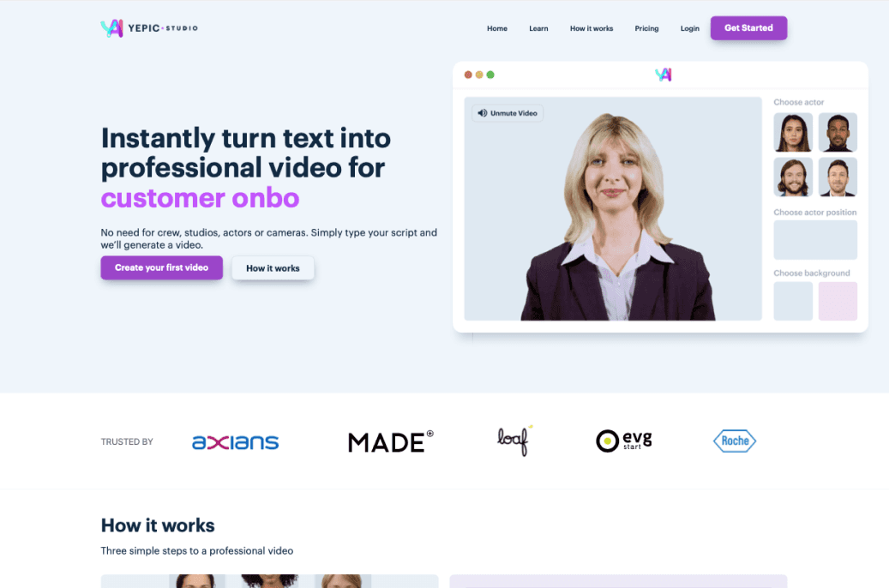Open the Home menu item
Image resolution: width=889 pixels, height=588 pixels.
click(496, 28)
